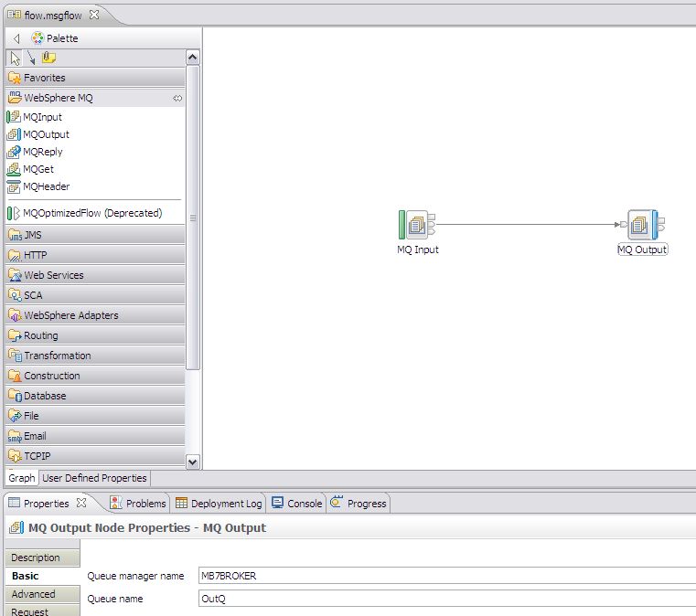Expand the Email drawer

click(95, 436)
